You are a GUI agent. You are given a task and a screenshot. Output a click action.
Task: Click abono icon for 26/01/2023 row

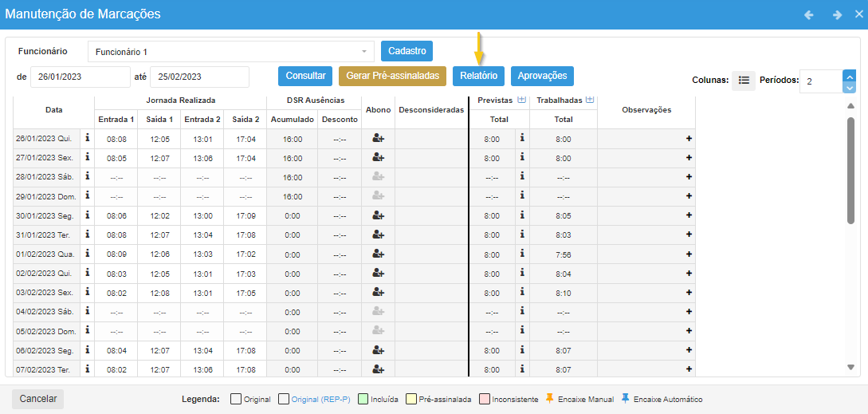coord(378,138)
